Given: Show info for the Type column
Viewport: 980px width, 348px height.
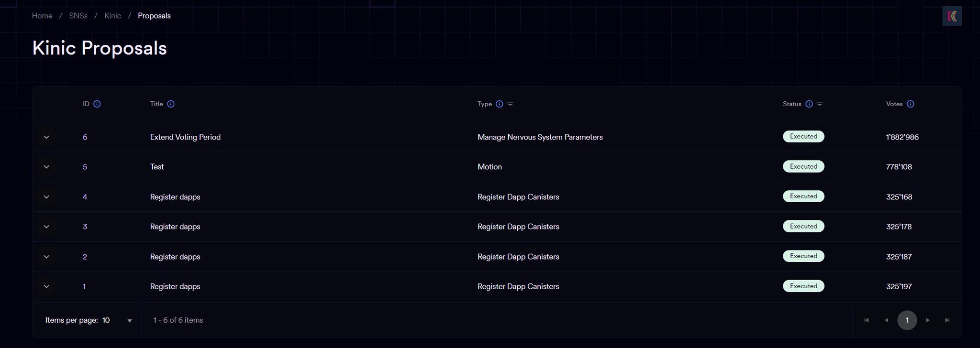Looking at the screenshot, I should click(x=499, y=104).
